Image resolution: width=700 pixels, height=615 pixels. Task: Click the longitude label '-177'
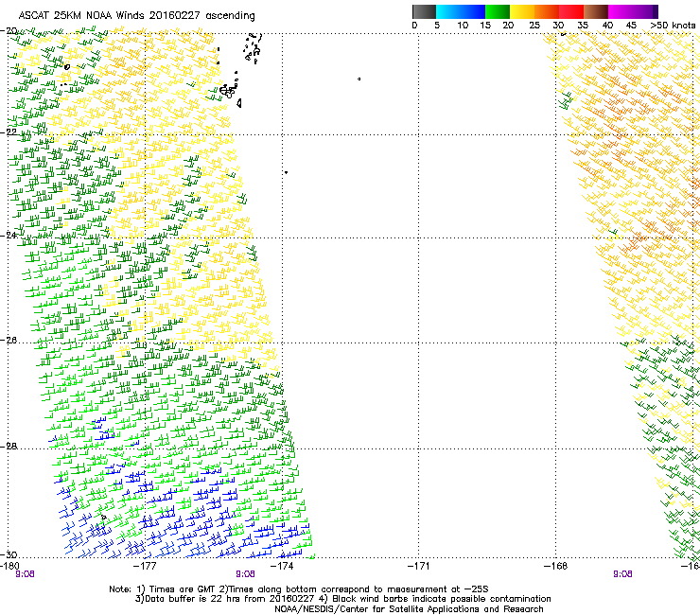click(x=146, y=567)
